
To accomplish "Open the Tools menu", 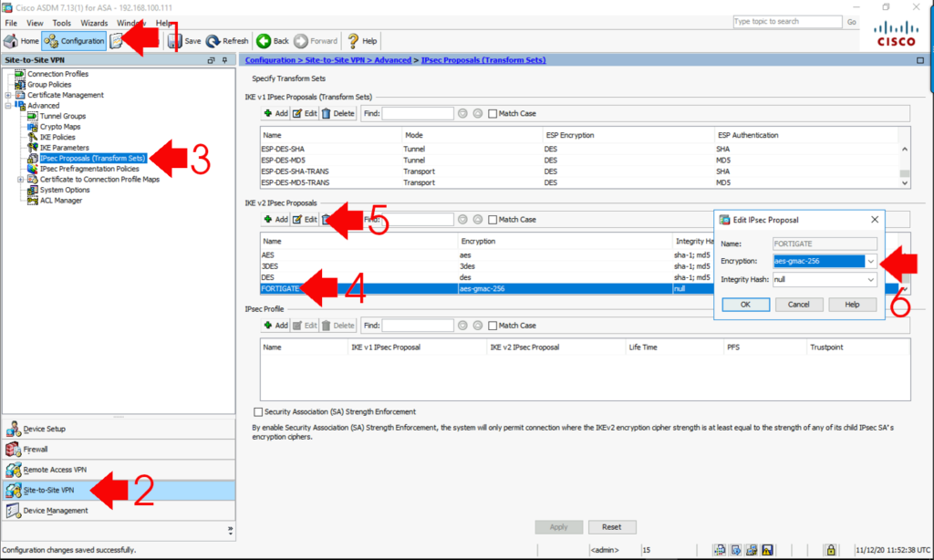I will click(62, 23).
